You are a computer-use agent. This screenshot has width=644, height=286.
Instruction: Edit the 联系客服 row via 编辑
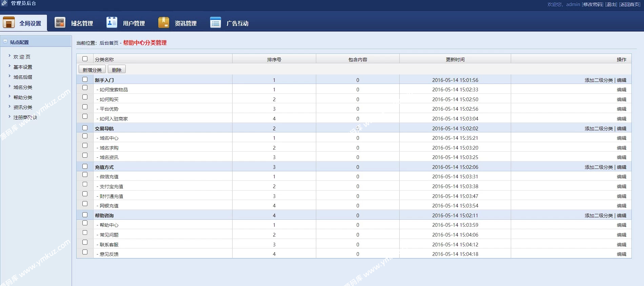point(621,245)
